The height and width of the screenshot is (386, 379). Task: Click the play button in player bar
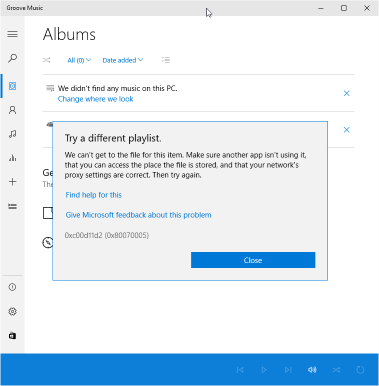[x=264, y=370]
